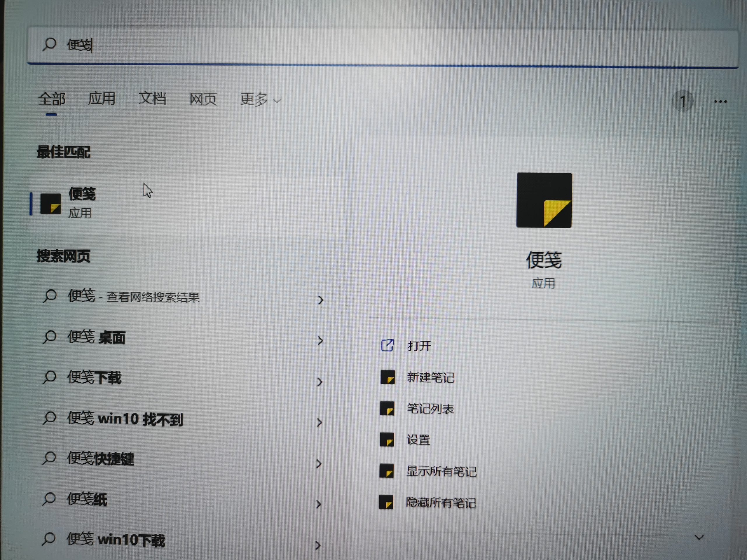
Task: Click the circular badge showing 1
Action: coord(683,101)
